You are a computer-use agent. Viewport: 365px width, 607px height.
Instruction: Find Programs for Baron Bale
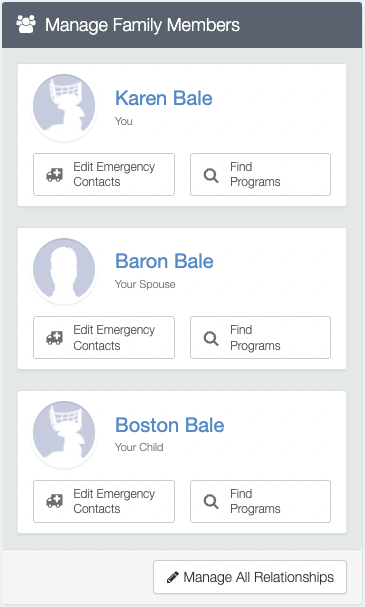click(x=260, y=338)
